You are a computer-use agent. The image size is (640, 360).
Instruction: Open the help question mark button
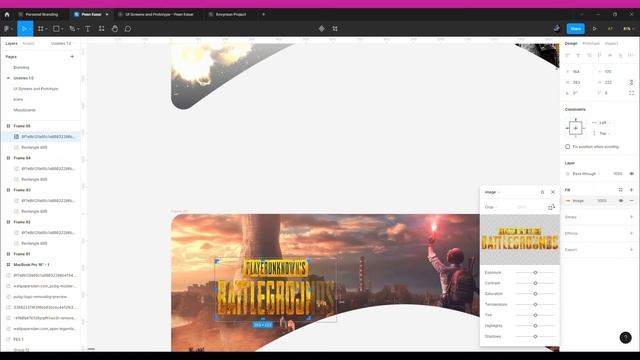pos(625,338)
